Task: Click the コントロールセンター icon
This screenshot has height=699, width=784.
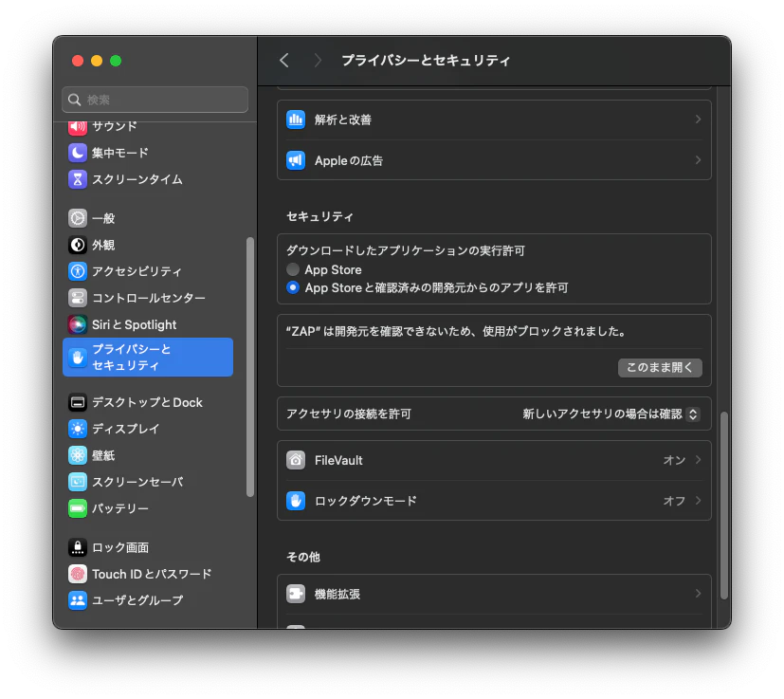Action: click(78, 298)
